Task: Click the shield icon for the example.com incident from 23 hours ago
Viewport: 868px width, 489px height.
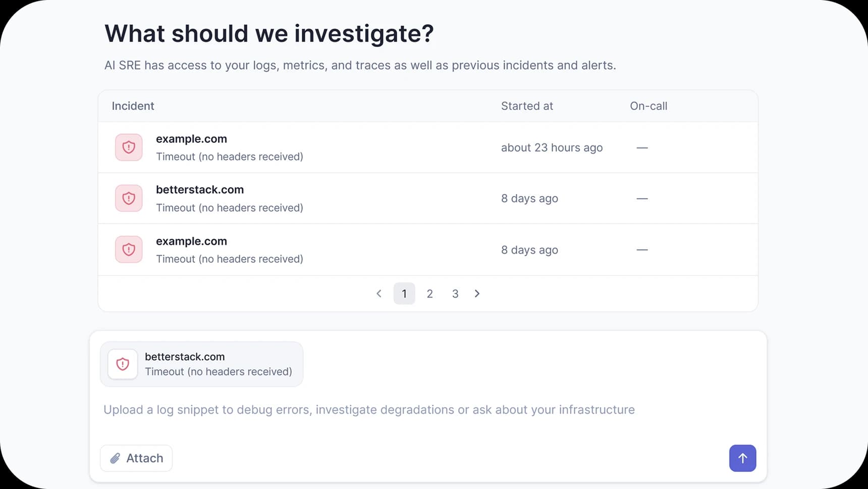Action: tap(129, 147)
